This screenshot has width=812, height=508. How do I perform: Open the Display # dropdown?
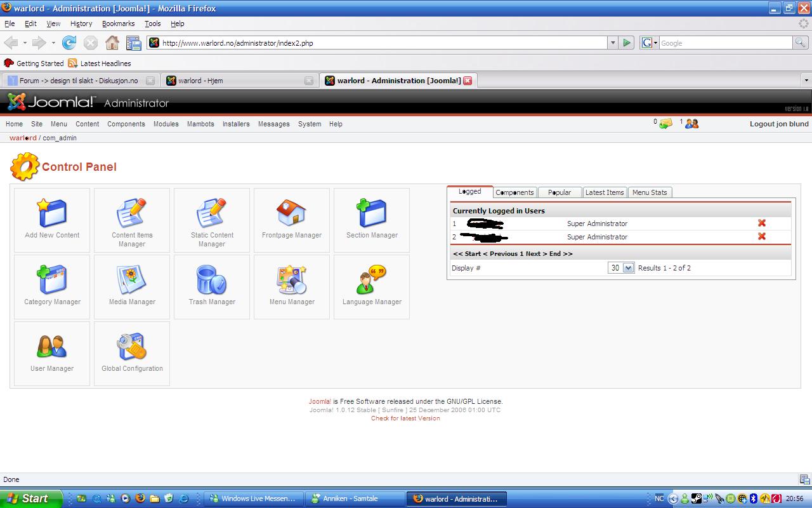point(621,268)
